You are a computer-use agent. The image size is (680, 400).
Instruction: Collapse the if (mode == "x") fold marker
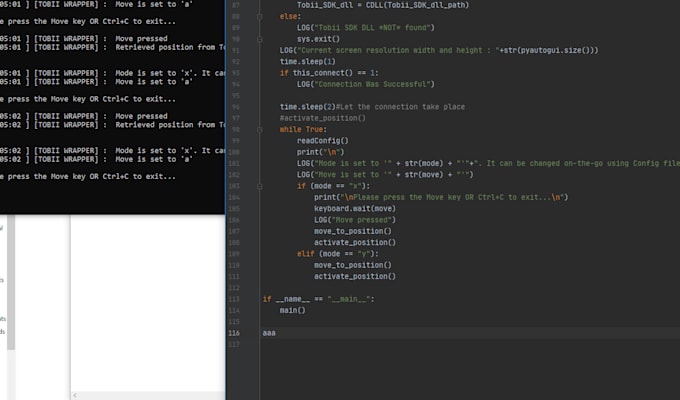click(259, 186)
